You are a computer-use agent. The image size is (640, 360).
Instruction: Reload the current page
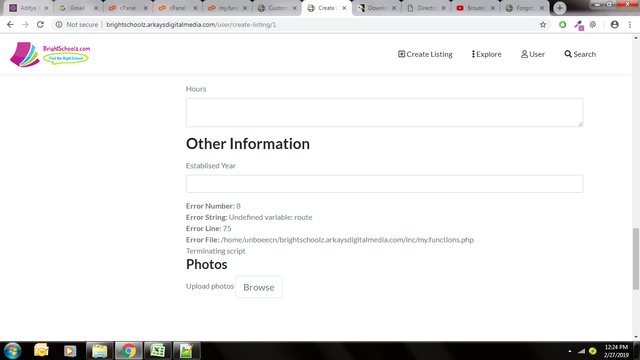click(x=40, y=24)
